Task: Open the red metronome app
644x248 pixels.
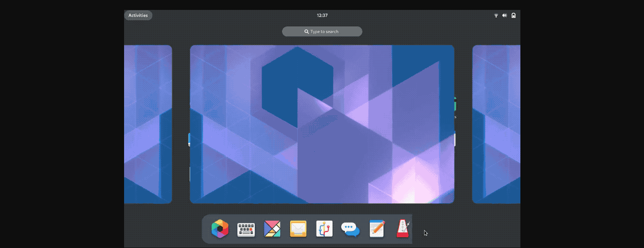Action: [x=402, y=229]
